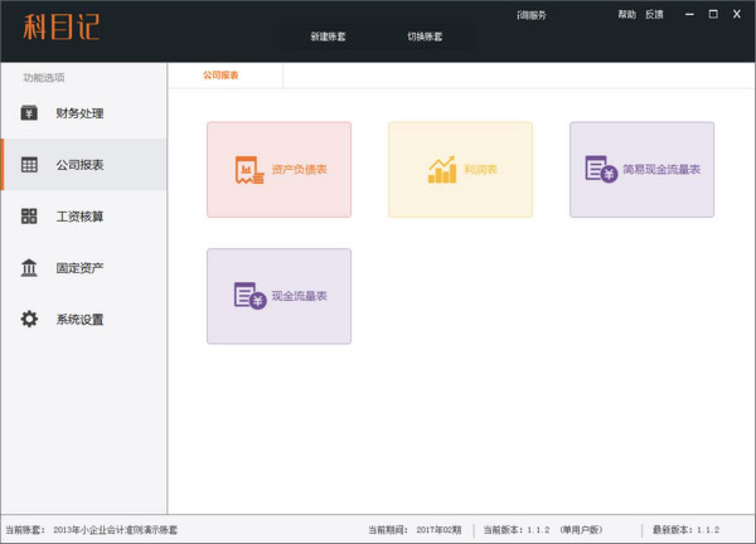Click the purple 现金流量表 document icon

(250, 296)
